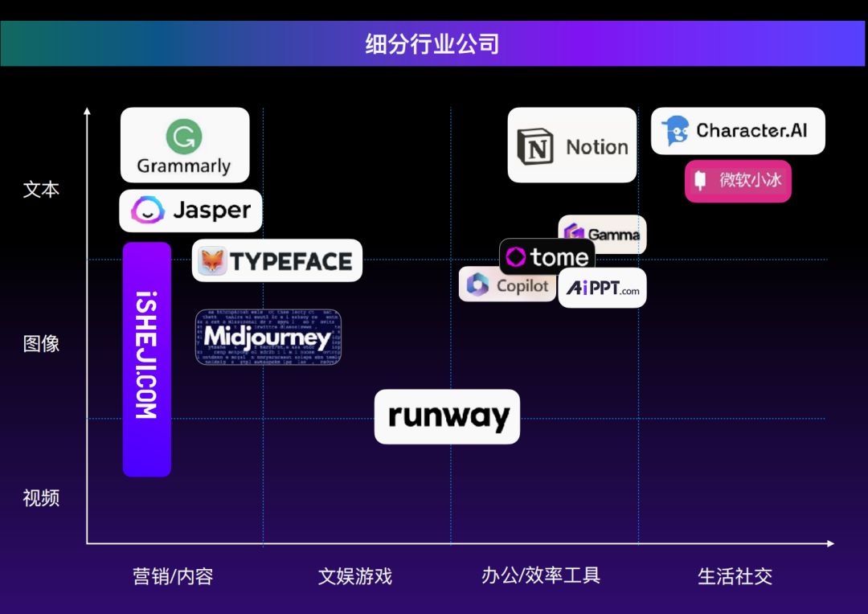Click the Jasper smiley face icon
Image resolution: width=868 pixels, height=614 pixels.
click(148, 211)
